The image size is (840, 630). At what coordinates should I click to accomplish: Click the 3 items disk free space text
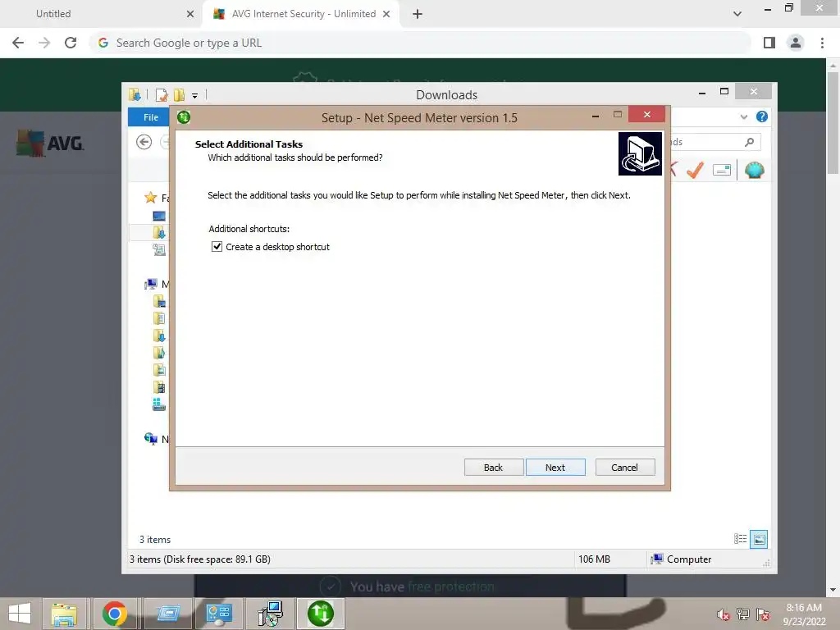click(200, 559)
